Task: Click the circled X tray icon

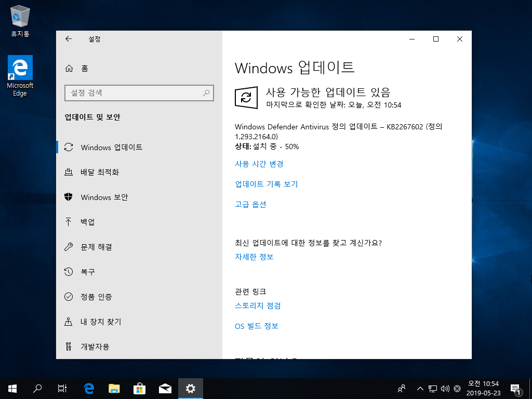Action: [x=457, y=389]
